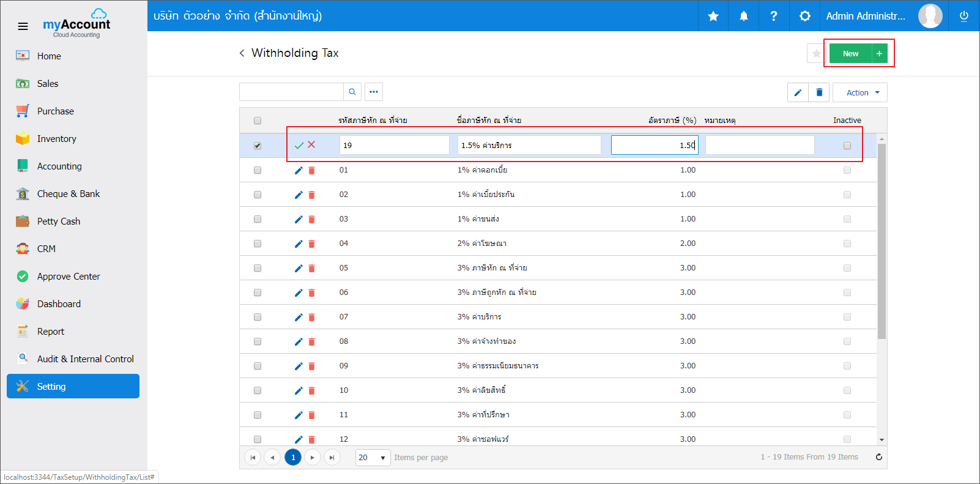Delete row 07 with trash icon
This screenshot has width=980, height=484.
[x=311, y=317]
